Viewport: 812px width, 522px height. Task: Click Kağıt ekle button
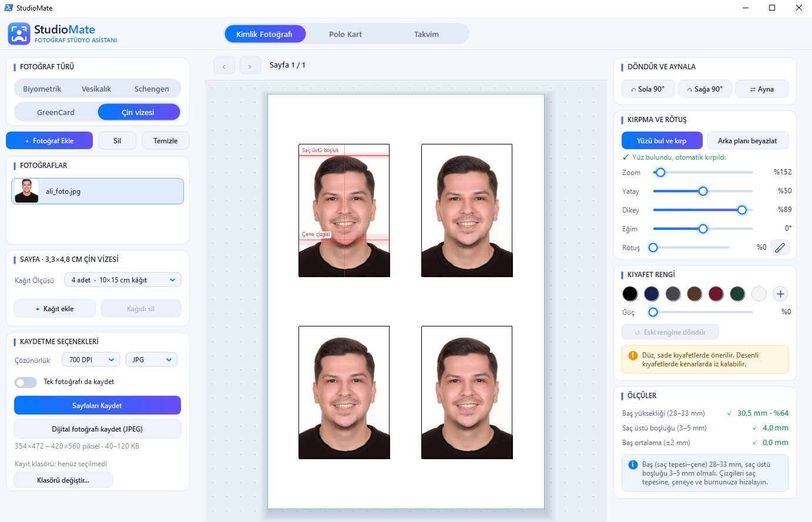[55, 308]
